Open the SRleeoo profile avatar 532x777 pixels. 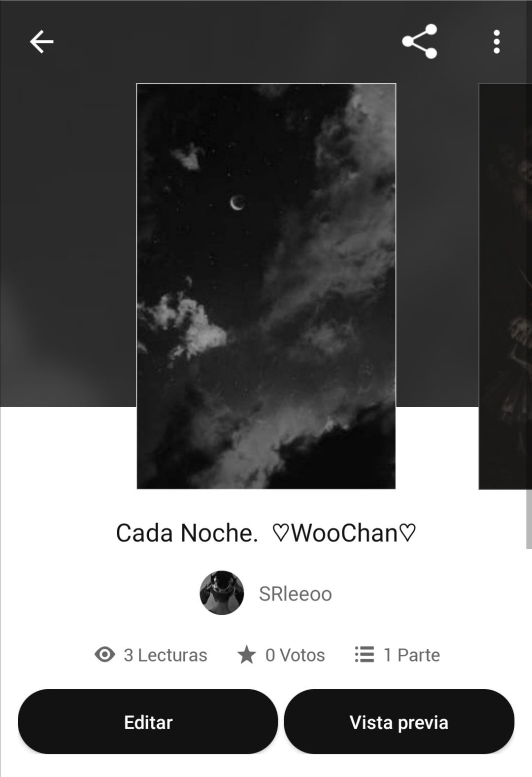[222, 593]
